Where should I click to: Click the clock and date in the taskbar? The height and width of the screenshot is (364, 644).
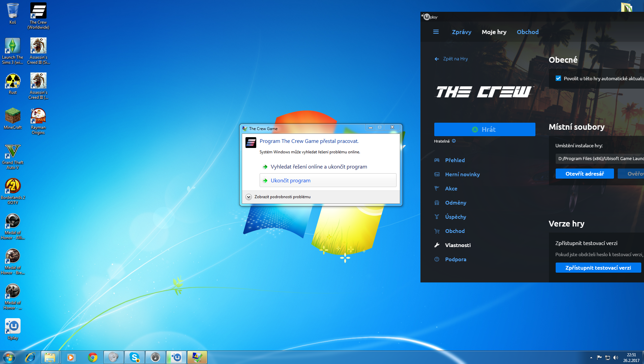[x=631, y=358]
